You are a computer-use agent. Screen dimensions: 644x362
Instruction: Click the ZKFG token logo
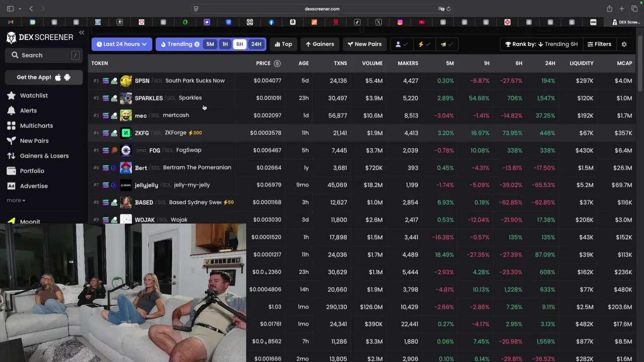(126, 133)
